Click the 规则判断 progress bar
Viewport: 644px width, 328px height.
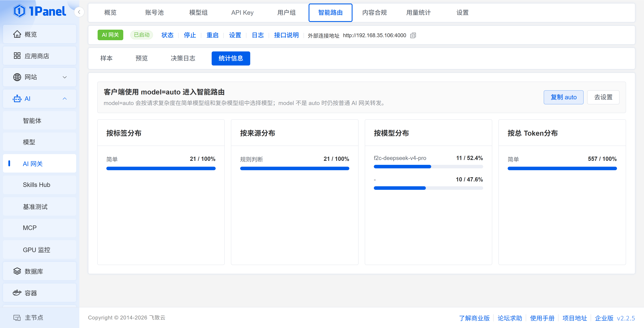click(x=294, y=168)
